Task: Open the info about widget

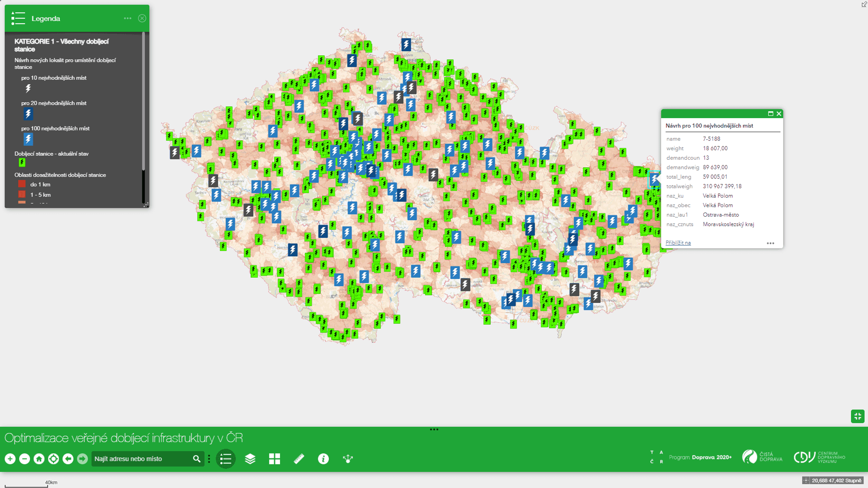Action: coord(323,459)
